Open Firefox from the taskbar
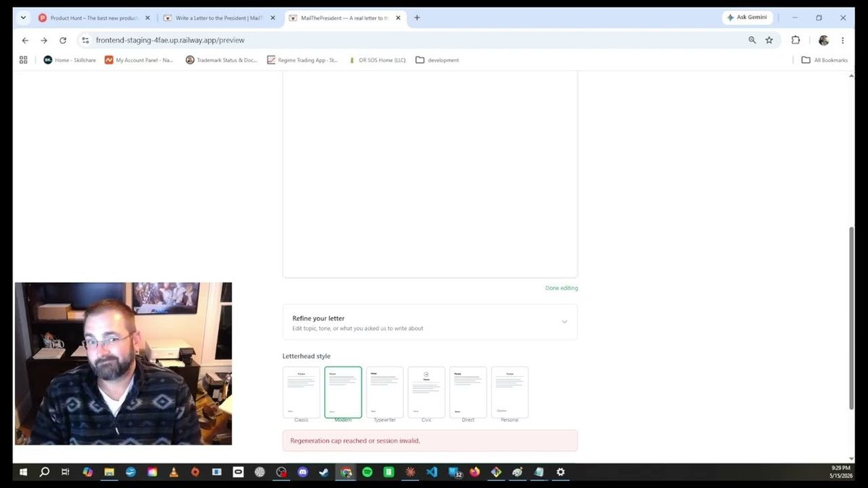The width and height of the screenshot is (868, 488). click(x=475, y=472)
